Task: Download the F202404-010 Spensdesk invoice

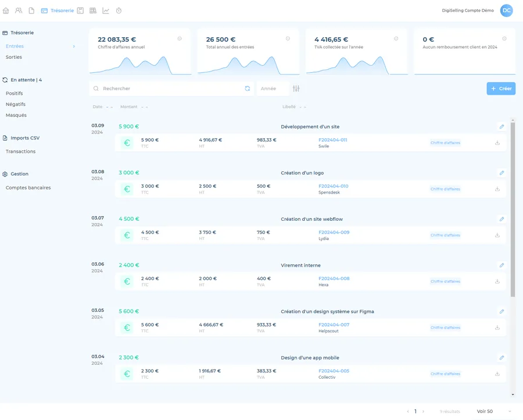Action: point(497,189)
